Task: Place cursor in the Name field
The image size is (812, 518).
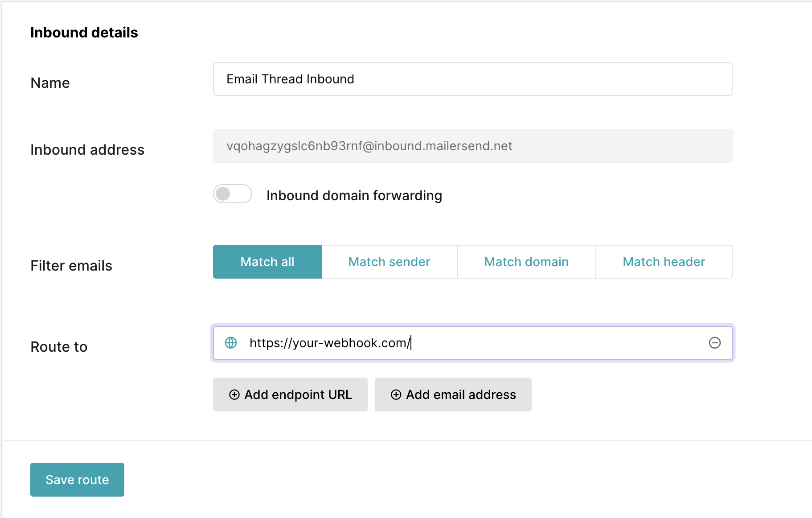Action: pos(472,79)
